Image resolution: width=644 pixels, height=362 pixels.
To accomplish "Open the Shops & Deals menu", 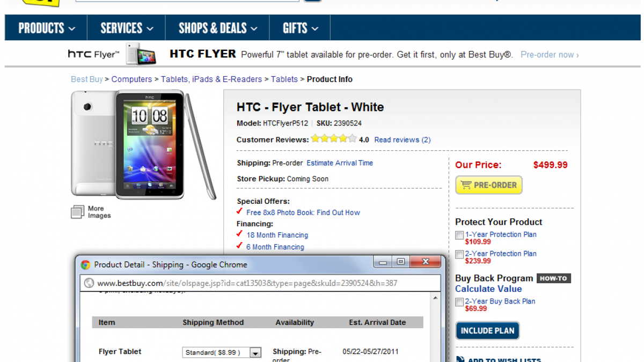I will click(x=217, y=28).
